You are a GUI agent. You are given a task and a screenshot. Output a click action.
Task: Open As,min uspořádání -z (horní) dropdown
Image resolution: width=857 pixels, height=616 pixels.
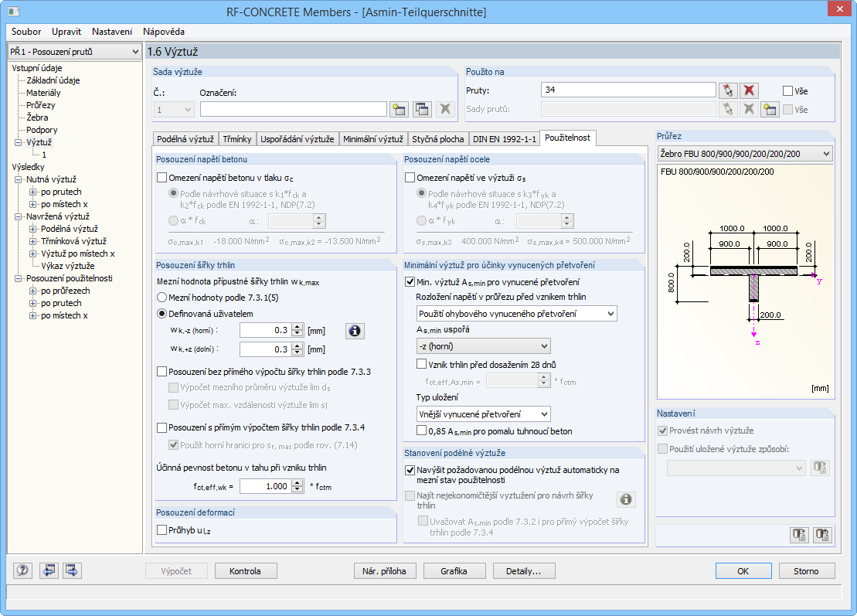click(x=483, y=346)
